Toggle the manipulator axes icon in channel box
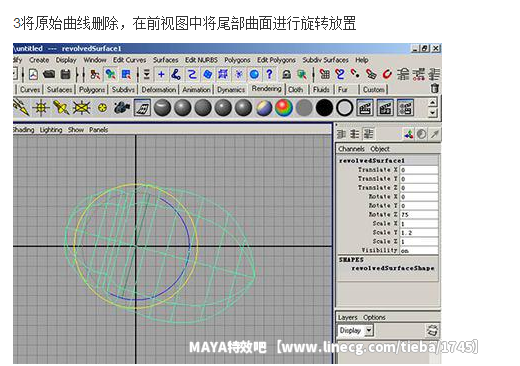 (x=408, y=134)
